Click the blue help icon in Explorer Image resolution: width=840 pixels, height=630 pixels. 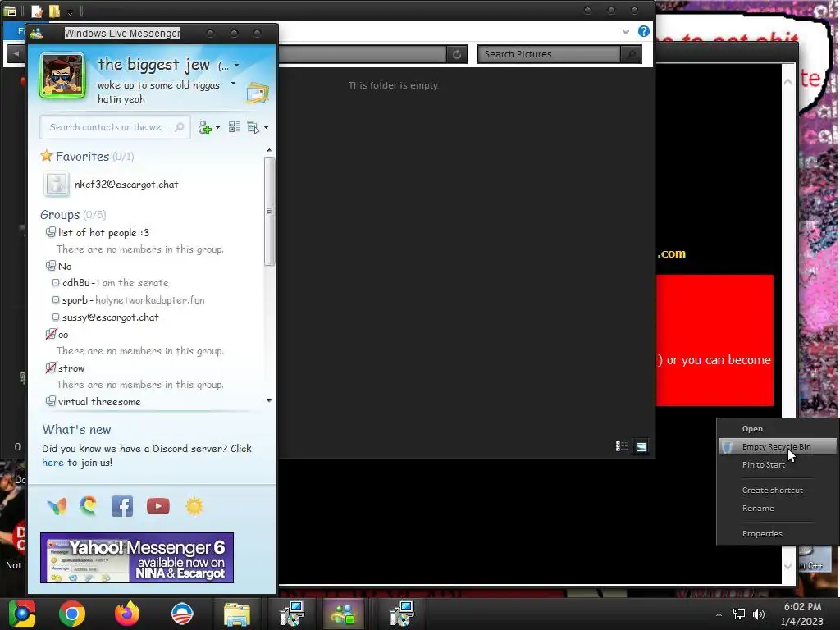tap(644, 31)
